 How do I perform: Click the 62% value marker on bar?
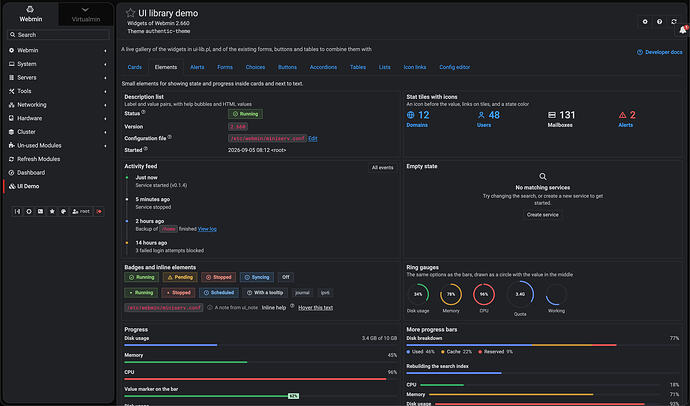click(x=294, y=396)
